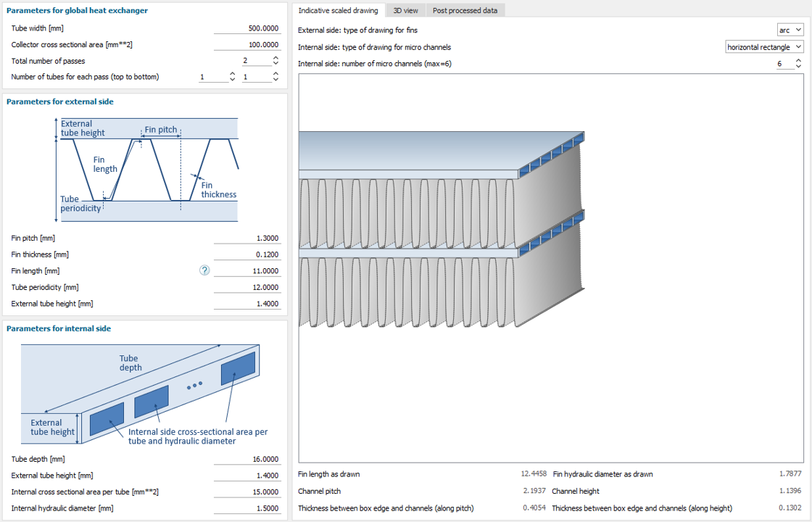
Task: Switch to the 3D view tab
Action: tap(405, 10)
